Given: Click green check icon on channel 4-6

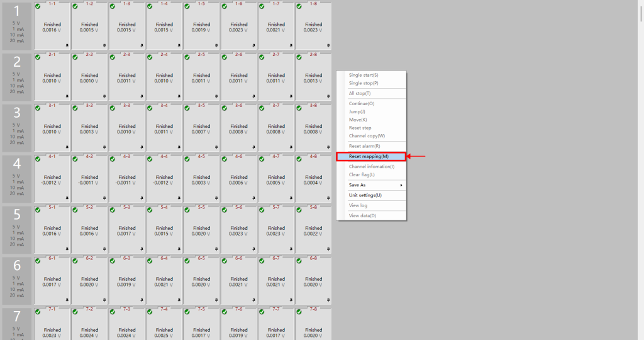Looking at the screenshot, I should click(225, 159).
